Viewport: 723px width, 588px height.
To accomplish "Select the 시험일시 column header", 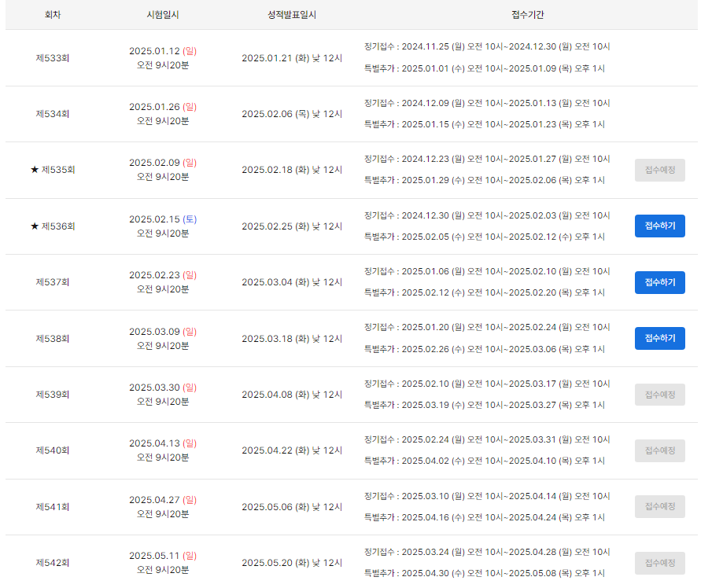I will (x=163, y=15).
